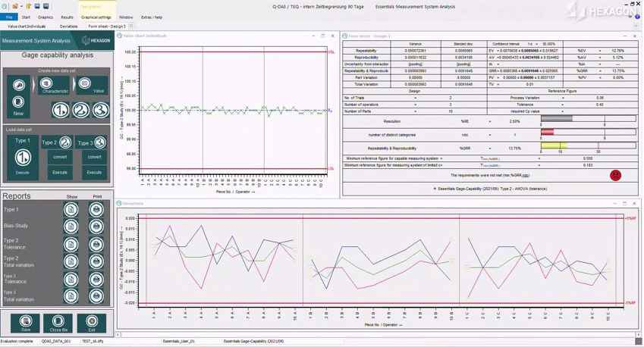Switch to the Deviations document tab
Screen dimensions: 644x347
click(68, 27)
